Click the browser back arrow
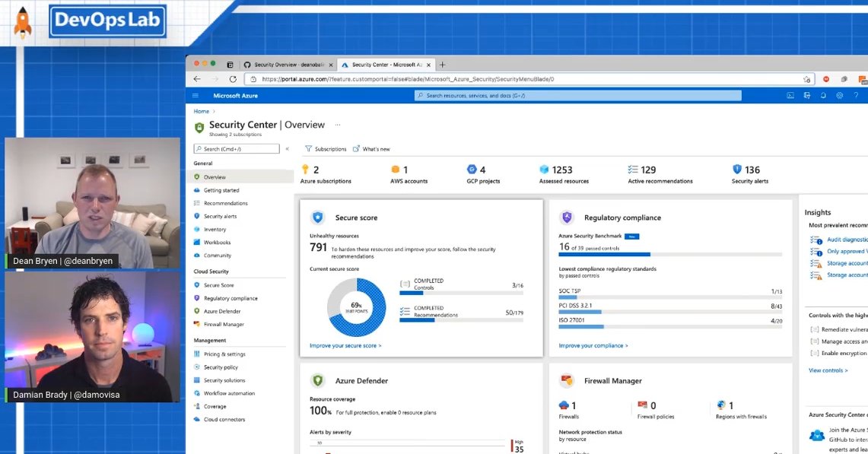The image size is (868, 454). pyautogui.click(x=197, y=79)
